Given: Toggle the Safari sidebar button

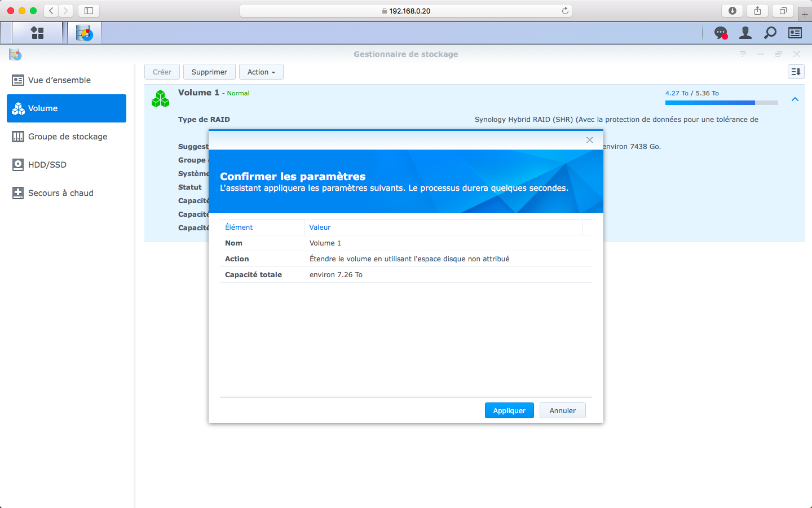Looking at the screenshot, I should (x=89, y=11).
